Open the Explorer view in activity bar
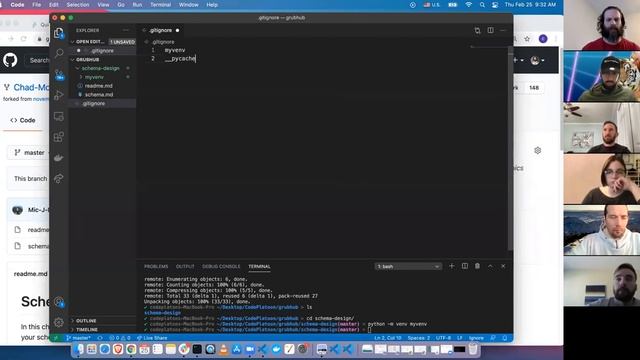The image size is (640, 360). (59, 33)
